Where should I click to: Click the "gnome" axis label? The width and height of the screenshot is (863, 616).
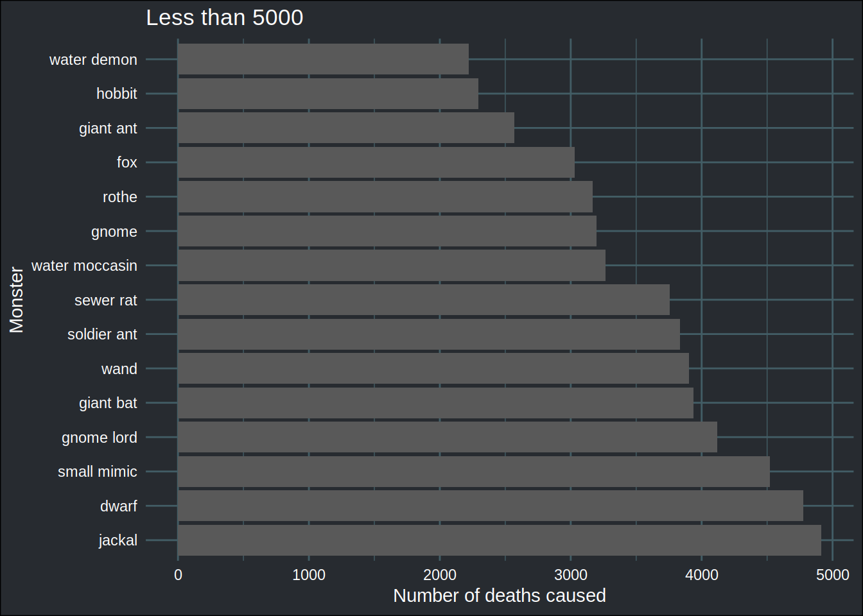114,232
